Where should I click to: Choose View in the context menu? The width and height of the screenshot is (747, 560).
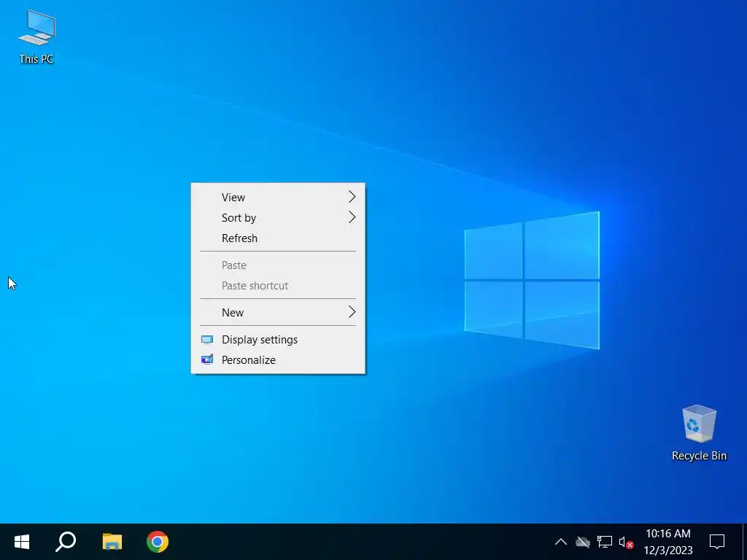(278, 197)
